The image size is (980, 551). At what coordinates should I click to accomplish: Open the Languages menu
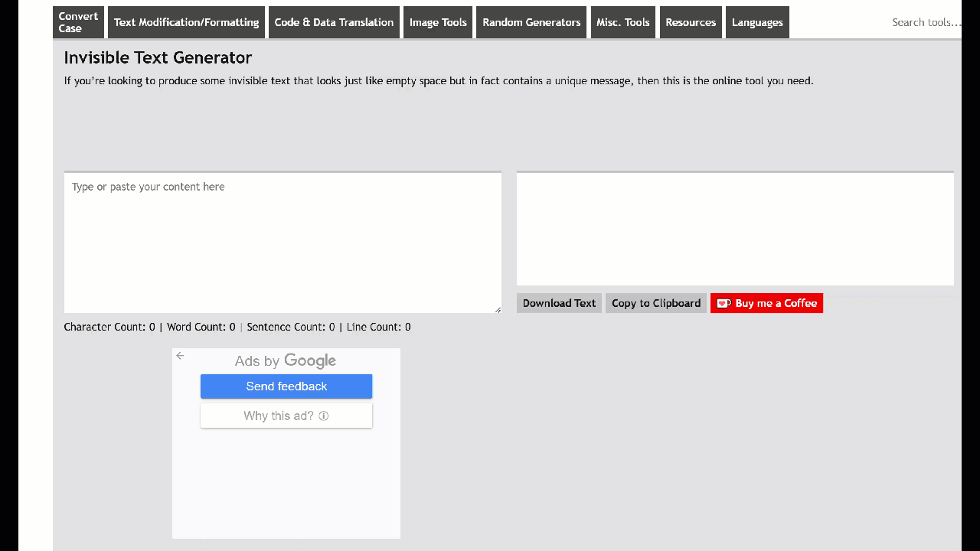tap(757, 22)
